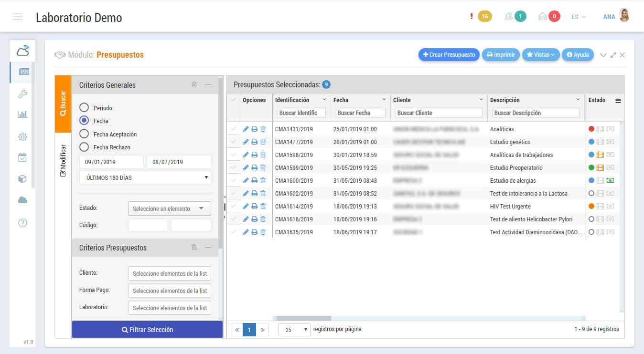Delete budget CMA1635/2019 with trash icon

[x=263, y=232]
